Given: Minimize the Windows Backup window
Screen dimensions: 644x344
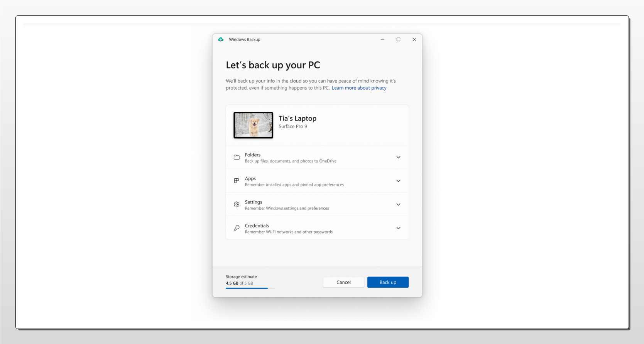Looking at the screenshot, I should tap(382, 39).
